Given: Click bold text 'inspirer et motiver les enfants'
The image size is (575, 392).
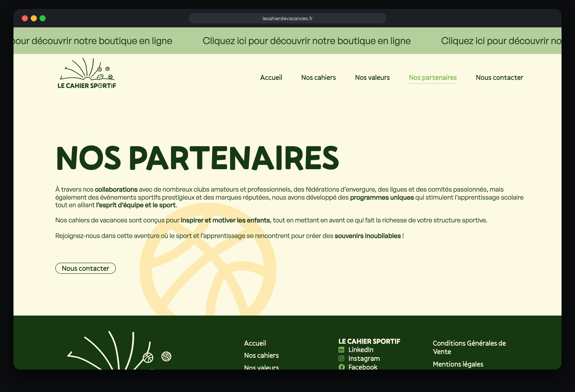Looking at the screenshot, I should tap(225, 220).
